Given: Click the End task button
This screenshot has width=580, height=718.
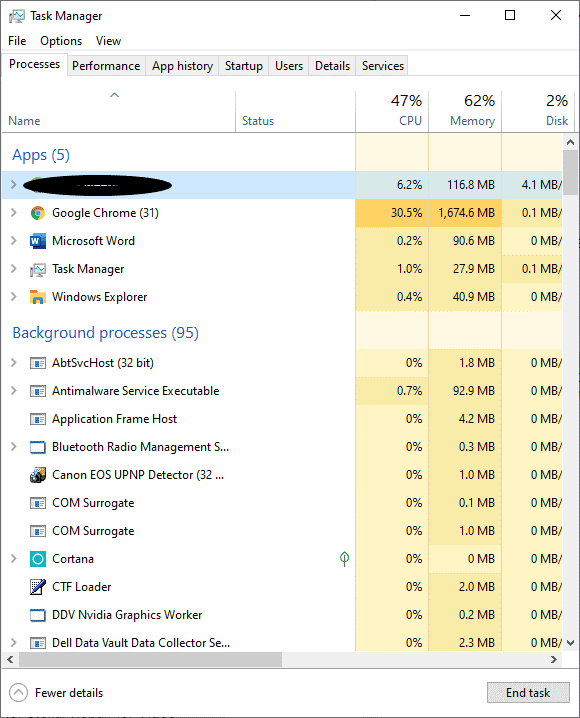Looking at the screenshot, I should click(x=528, y=692).
